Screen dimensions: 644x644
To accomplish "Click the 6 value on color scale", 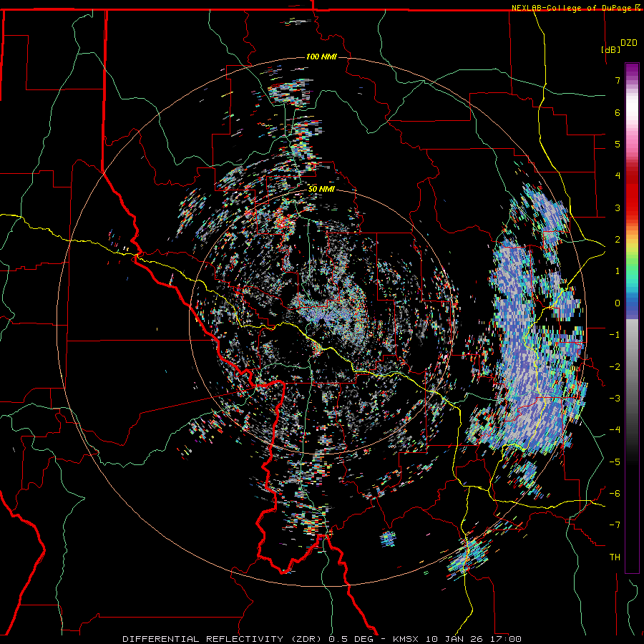I will tap(618, 112).
